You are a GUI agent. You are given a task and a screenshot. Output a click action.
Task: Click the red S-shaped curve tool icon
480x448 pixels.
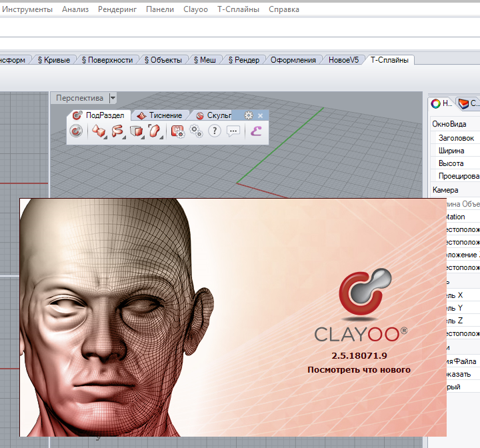[118, 131]
